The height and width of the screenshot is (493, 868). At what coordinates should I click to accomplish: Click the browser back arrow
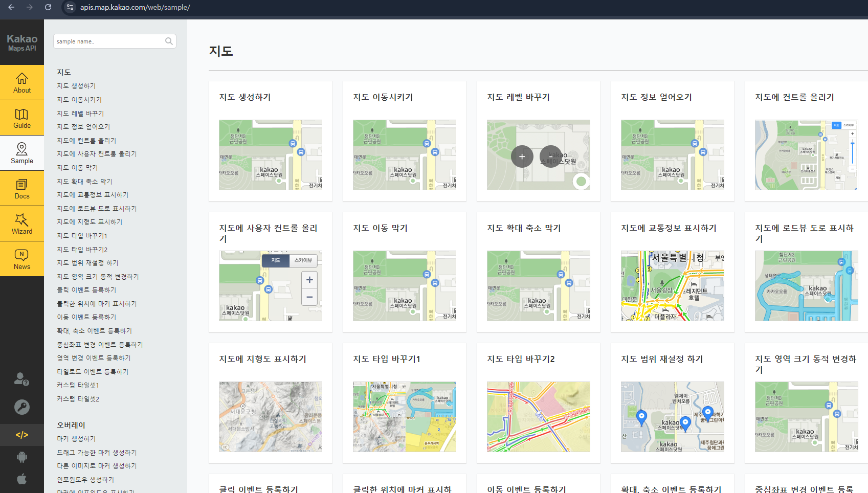[11, 7]
